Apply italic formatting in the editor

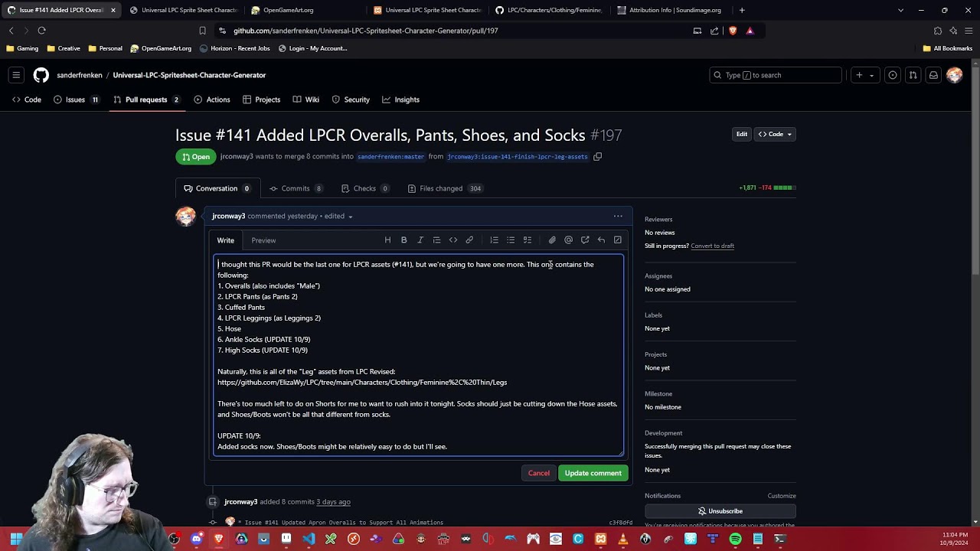pyautogui.click(x=420, y=240)
